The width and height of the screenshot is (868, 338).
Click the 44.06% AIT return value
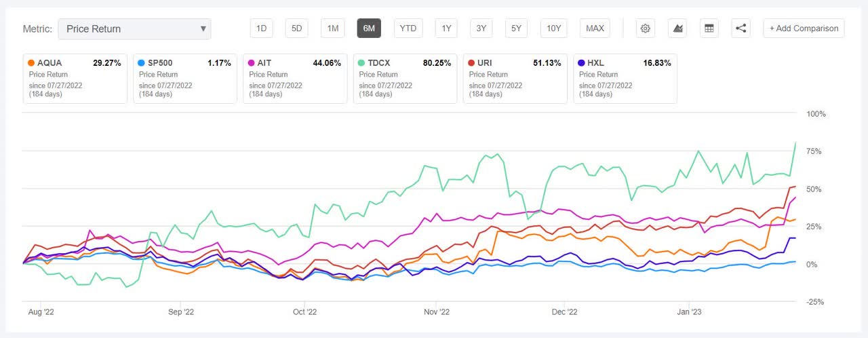point(327,63)
